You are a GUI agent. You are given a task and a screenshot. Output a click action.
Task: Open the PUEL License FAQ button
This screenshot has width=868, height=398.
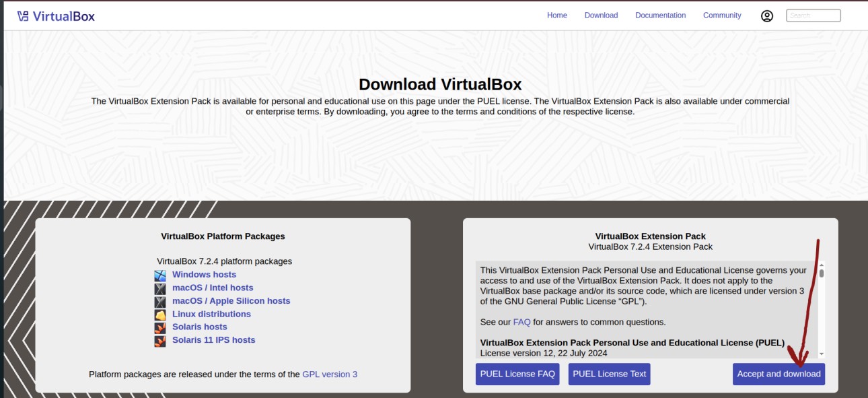(517, 374)
